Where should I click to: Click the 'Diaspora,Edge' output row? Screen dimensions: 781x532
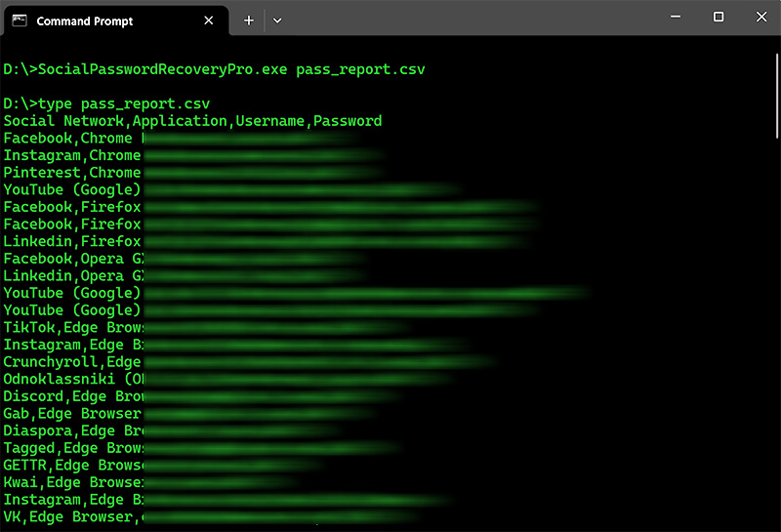[x=173, y=430]
